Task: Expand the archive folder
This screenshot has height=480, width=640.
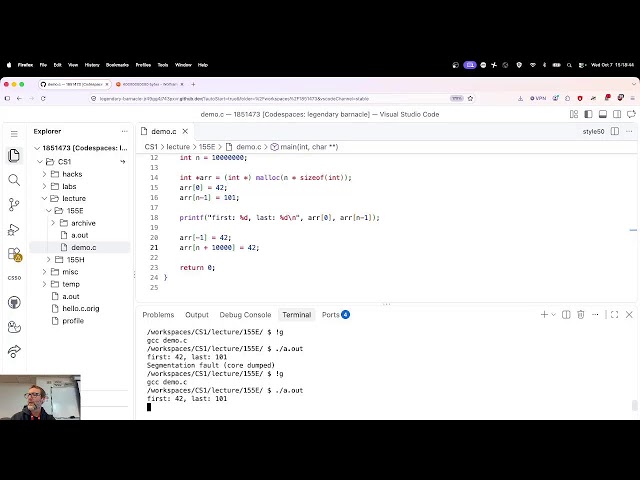Action: click(53, 223)
